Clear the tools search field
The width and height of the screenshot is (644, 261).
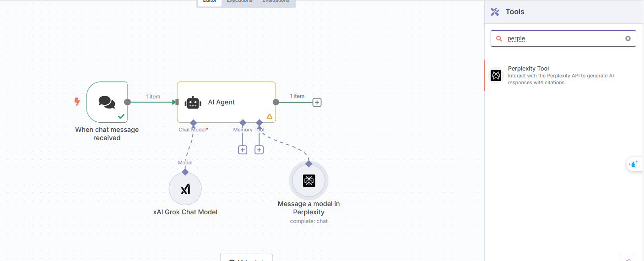pyautogui.click(x=628, y=38)
